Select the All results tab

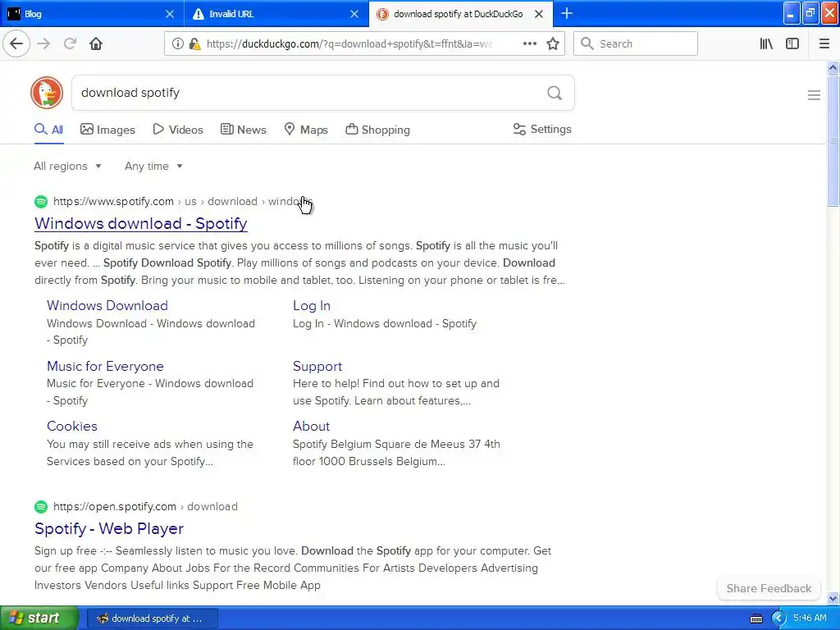[48, 130]
